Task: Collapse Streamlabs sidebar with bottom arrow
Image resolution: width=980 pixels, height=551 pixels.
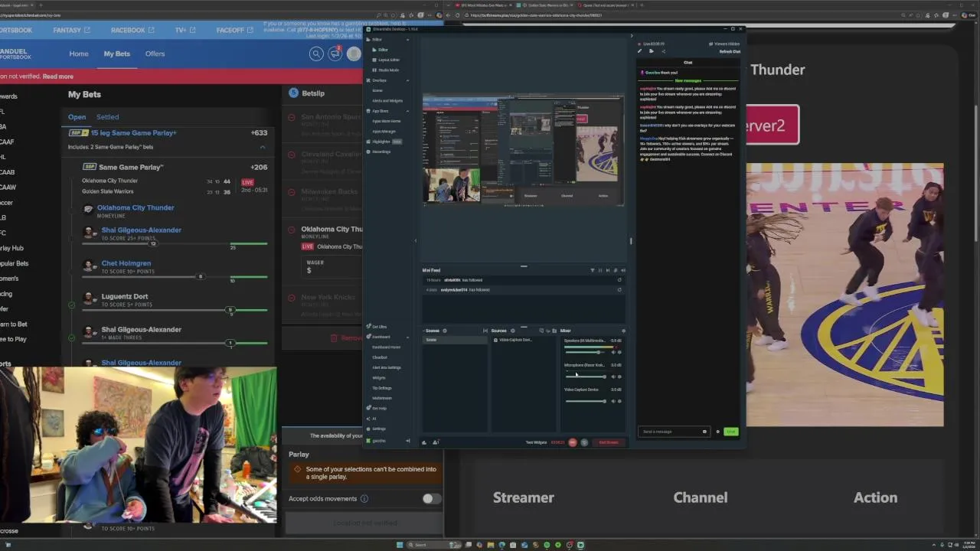Action: [x=407, y=441]
